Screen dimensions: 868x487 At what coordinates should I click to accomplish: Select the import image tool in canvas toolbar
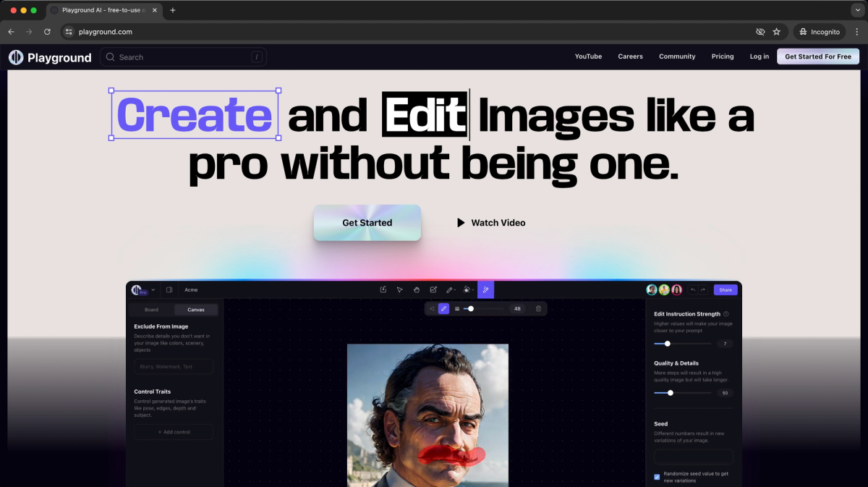pyautogui.click(x=383, y=289)
